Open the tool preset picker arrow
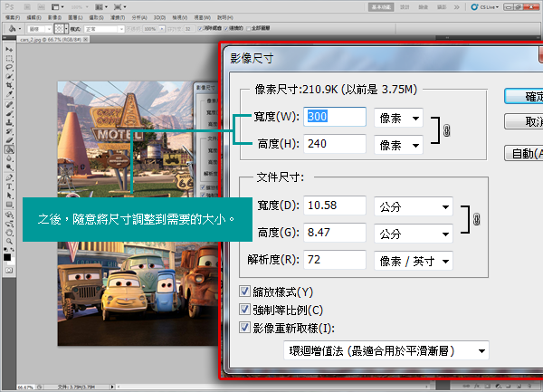Image resolution: width=543 pixels, height=392 pixels. (x=20, y=29)
